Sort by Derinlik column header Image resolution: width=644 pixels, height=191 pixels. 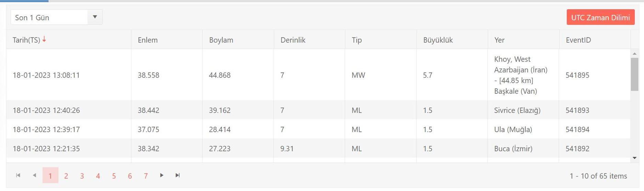[x=293, y=40]
